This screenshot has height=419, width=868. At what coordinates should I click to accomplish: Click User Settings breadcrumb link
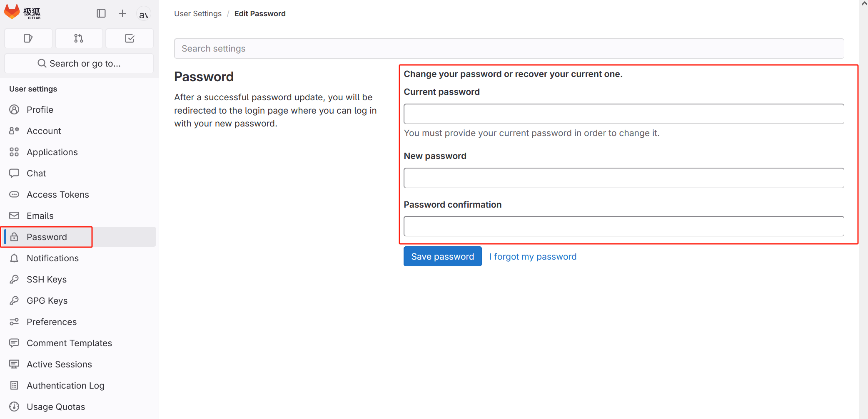pyautogui.click(x=198, y=14)
